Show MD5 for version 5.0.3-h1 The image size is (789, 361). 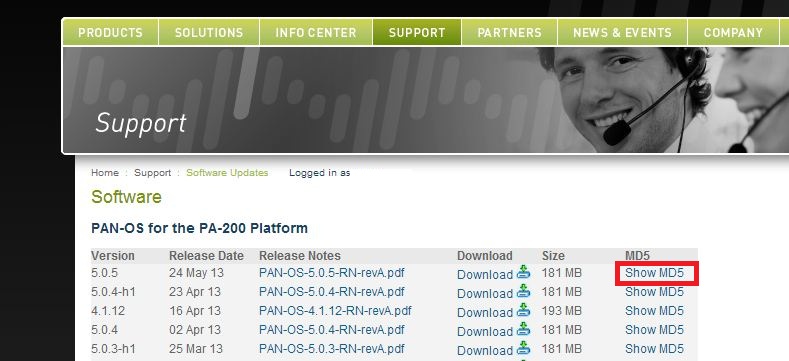coord(654,348)
